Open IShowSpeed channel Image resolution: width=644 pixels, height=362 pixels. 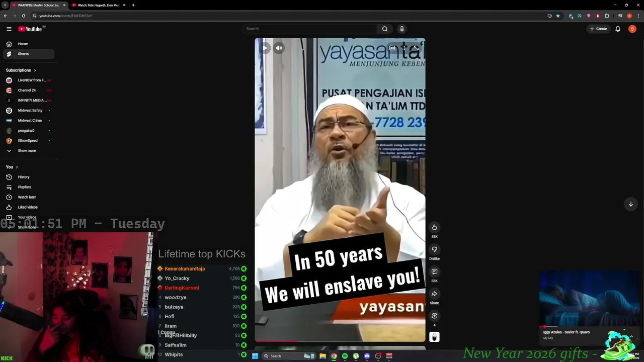point(28,141)
